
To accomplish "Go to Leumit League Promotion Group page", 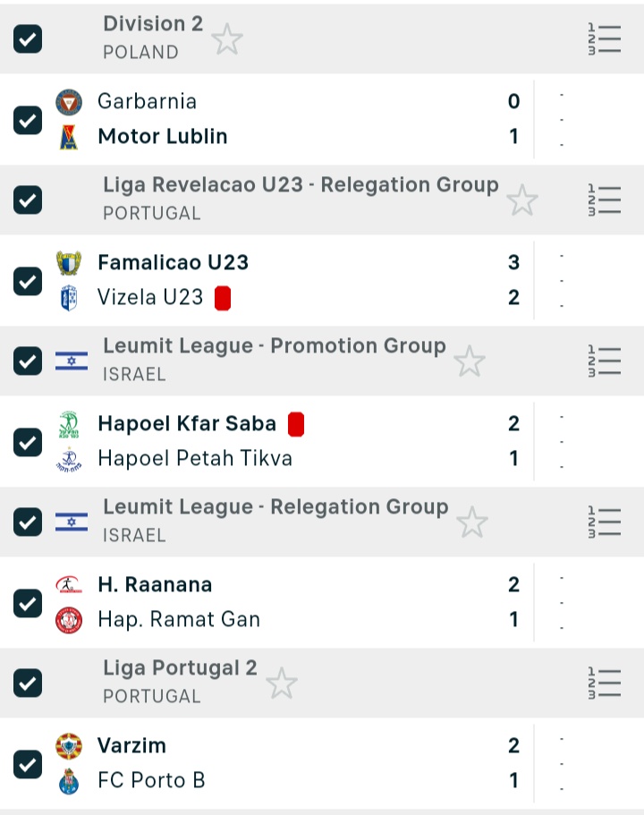I will pyautogui.click(x=274, y=346).
